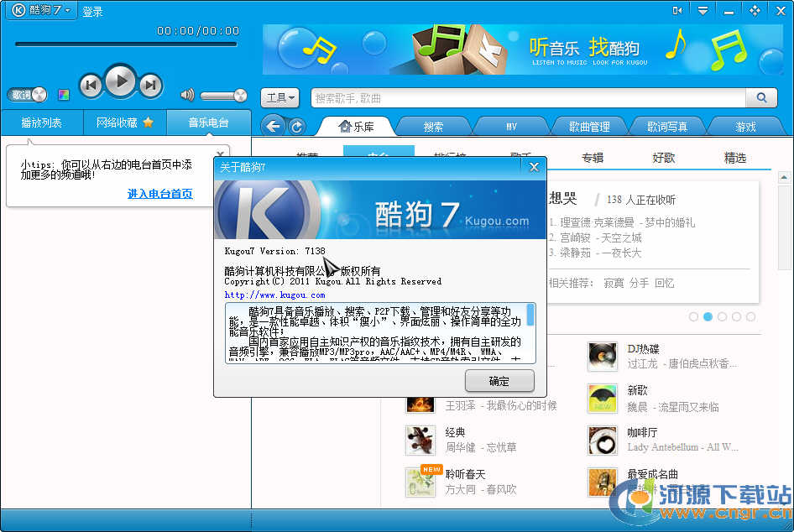794x532 pixels.
Task: Refresh the page with reload icon
Action: tap(297, 127)
